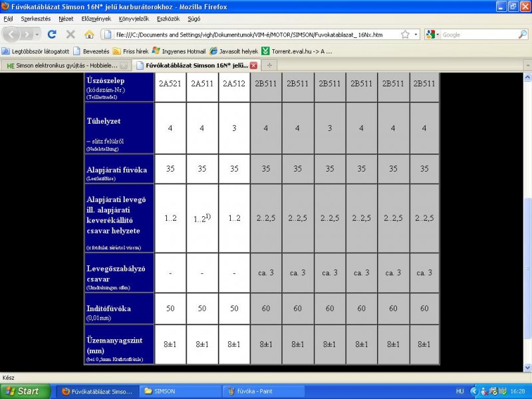
Task: Open a new tab with plus button
Action: point(269,65)
